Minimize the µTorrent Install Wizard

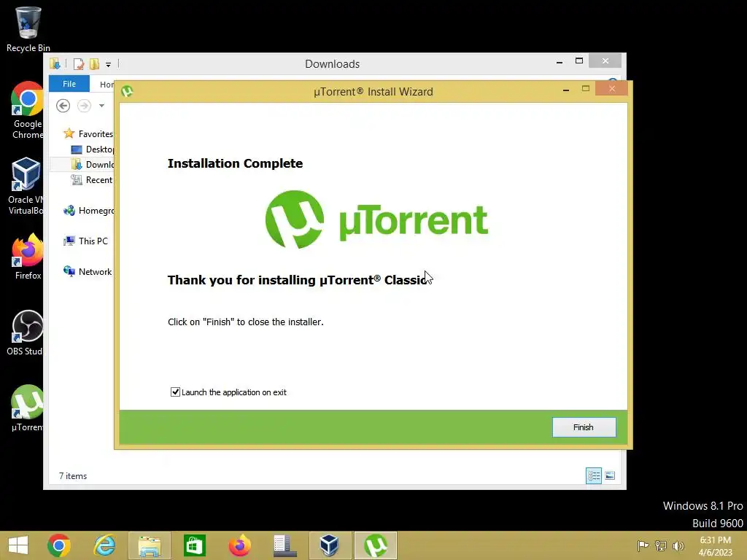(x=565, y=89)
